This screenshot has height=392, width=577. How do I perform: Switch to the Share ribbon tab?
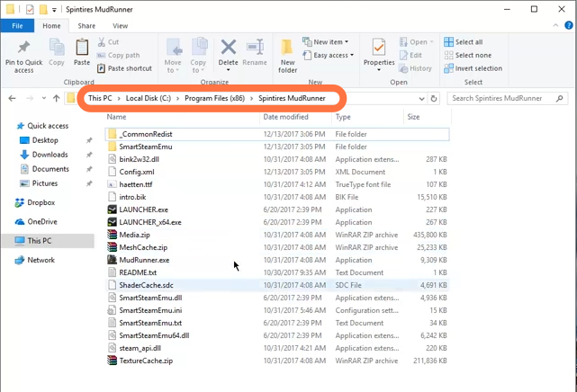click(86, 26)
